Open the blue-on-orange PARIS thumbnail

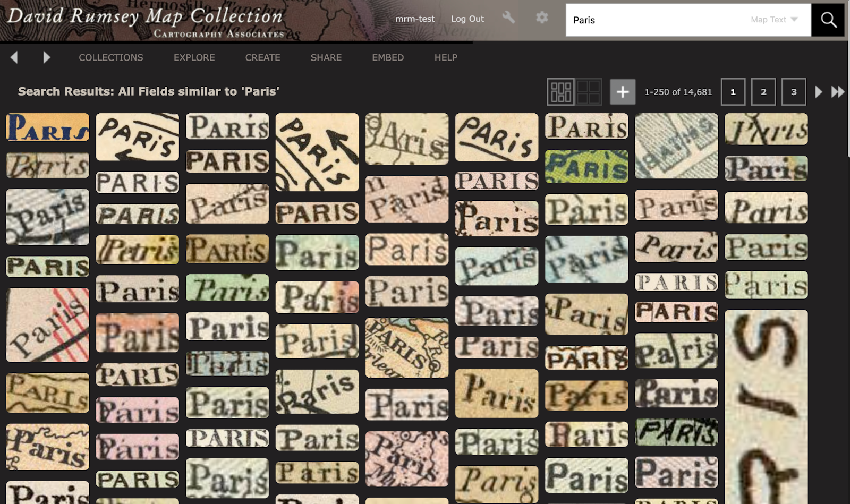pyautogui.click(x=48, y=127)
